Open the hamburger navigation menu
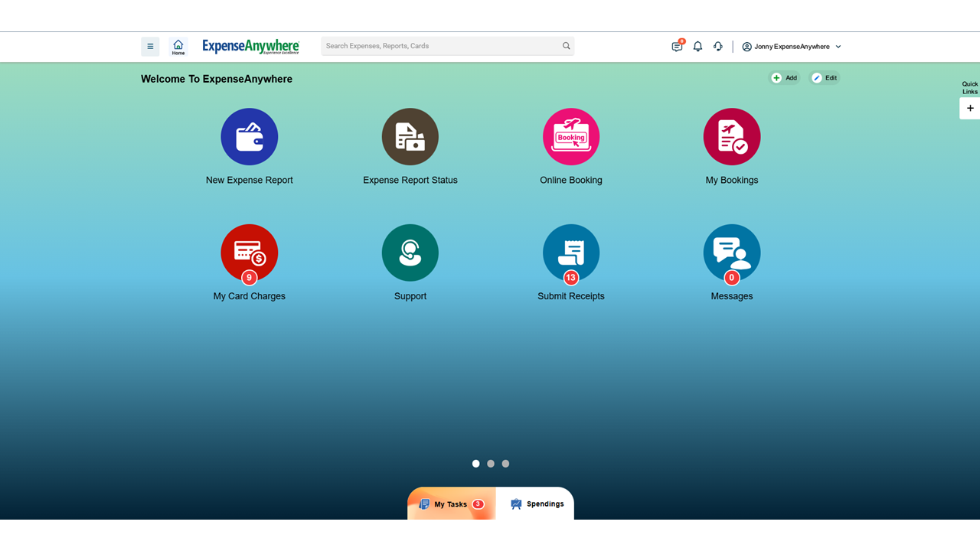Screen dimensions: 980x551 click(150, 46)
